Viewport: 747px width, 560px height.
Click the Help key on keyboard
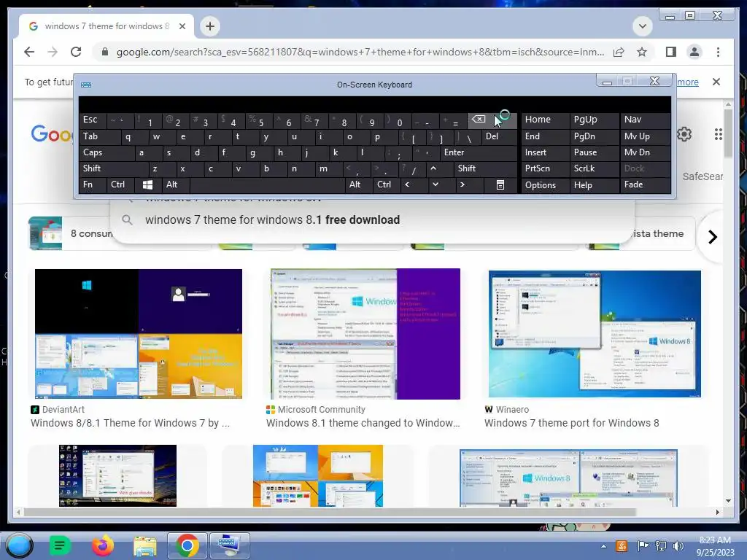coord(593,184)
